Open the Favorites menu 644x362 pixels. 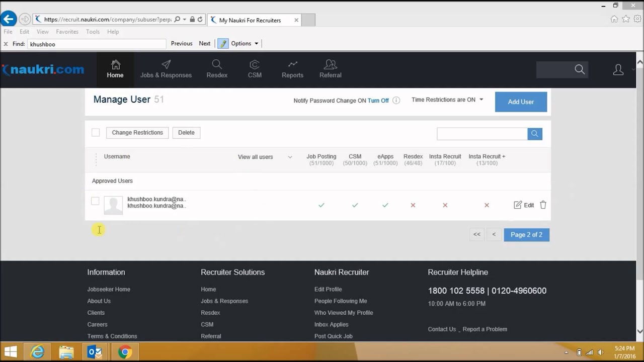pyautogui.click(x=67, y=32)
